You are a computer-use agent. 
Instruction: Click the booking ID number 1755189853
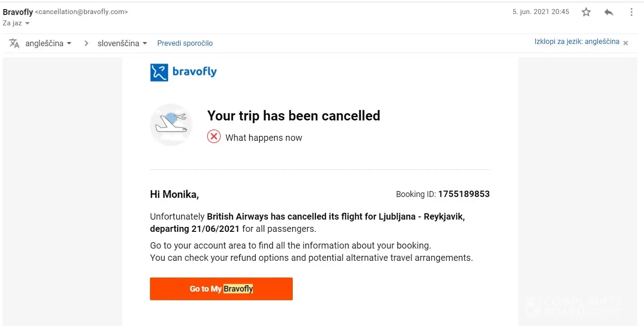click(464, 194)
